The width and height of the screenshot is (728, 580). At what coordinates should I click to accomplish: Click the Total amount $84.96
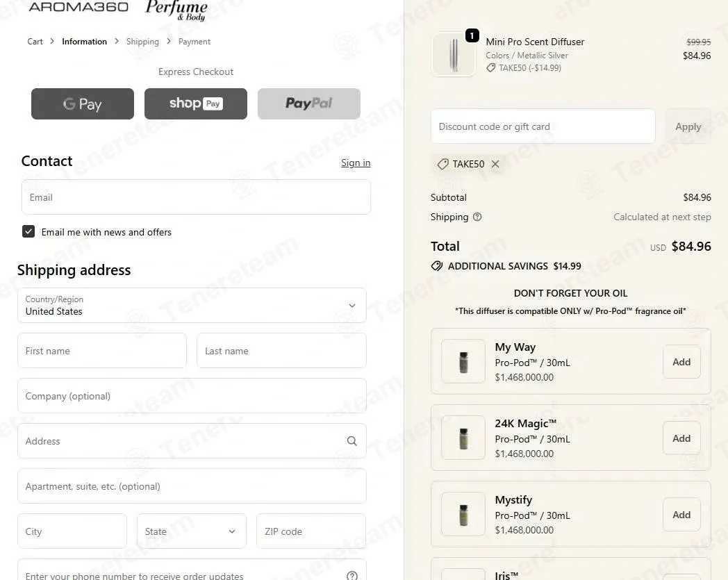tap(691, 246)
